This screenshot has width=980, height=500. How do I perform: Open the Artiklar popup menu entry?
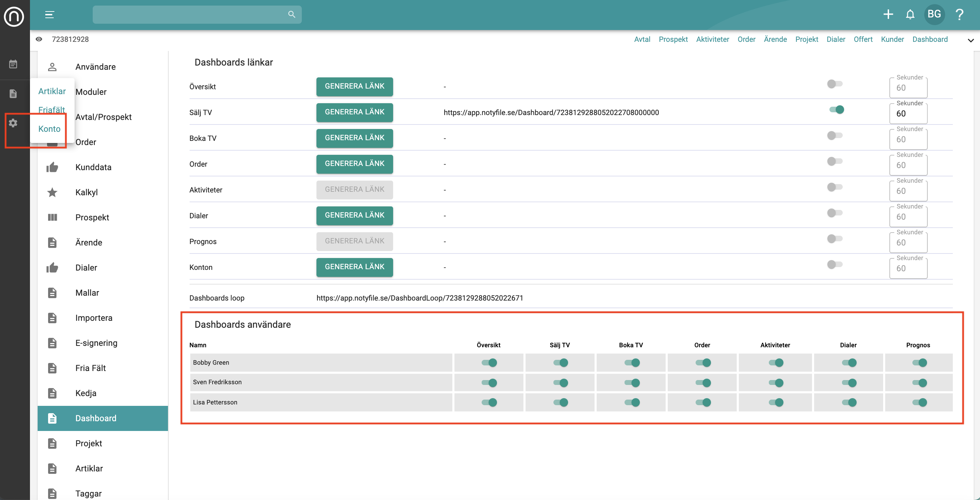52,91
